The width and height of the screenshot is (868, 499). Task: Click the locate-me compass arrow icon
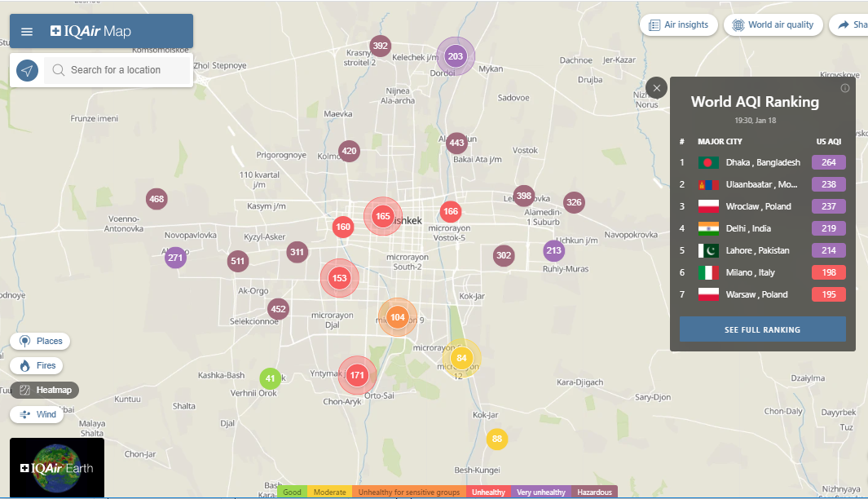coord(27,70)
